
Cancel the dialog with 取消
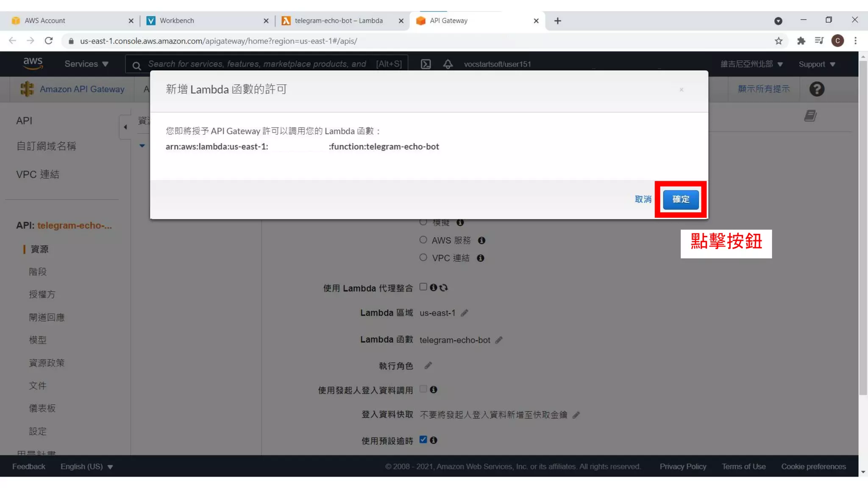(x=643, y=200)
